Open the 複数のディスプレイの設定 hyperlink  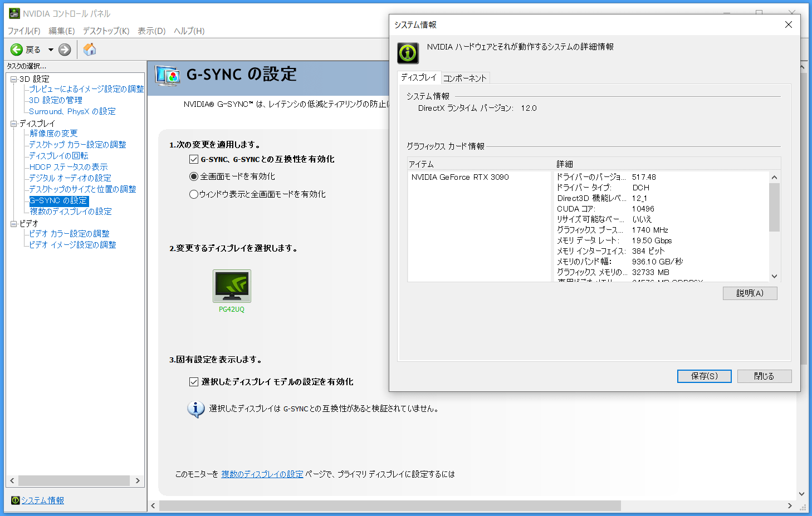click(262, 474)
